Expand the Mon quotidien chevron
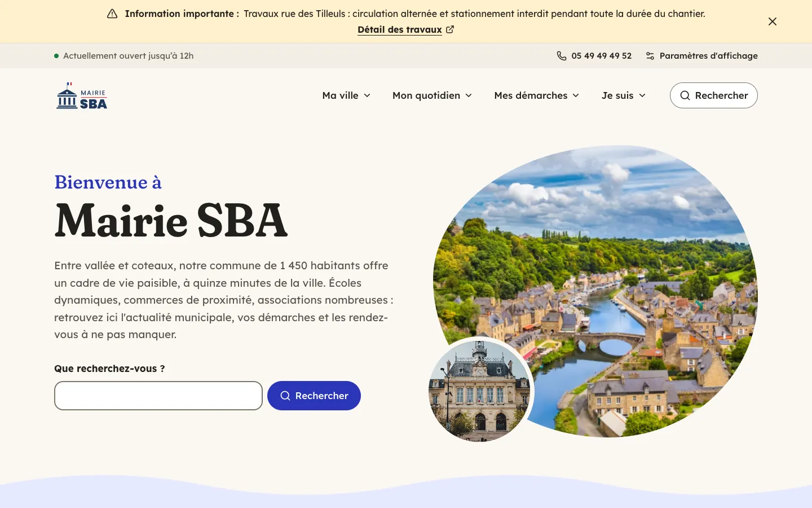 click(469, 95)
